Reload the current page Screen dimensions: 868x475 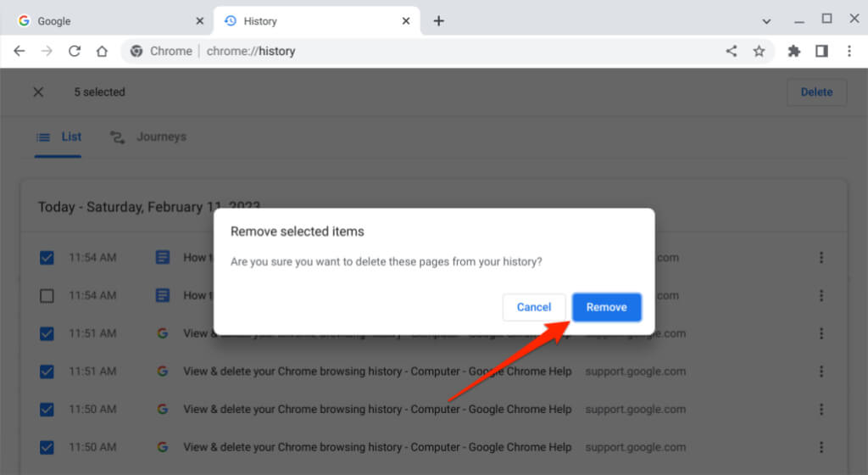(x=75, y=51)
